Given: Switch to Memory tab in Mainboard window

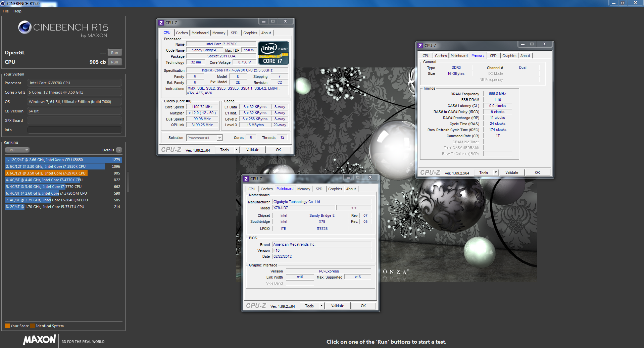Looking at the screenshot, I should pyautogui.click(x=304, y=189).
